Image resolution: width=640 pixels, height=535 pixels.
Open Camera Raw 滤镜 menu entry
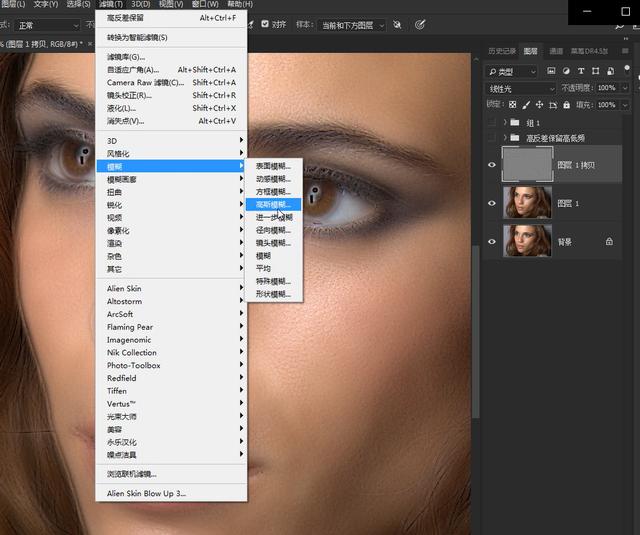tap(171, 82)
